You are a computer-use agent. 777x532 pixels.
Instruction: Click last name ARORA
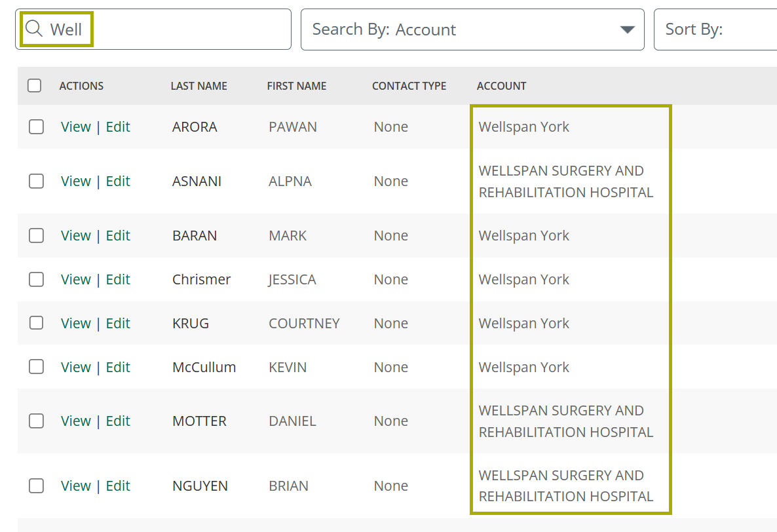(x=195, y=127)
